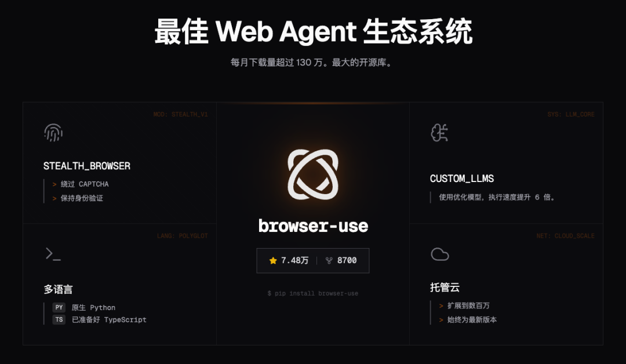626x364 pixels.
Task: Select the pip install browser-use command
Action: (x=312, y=293)
